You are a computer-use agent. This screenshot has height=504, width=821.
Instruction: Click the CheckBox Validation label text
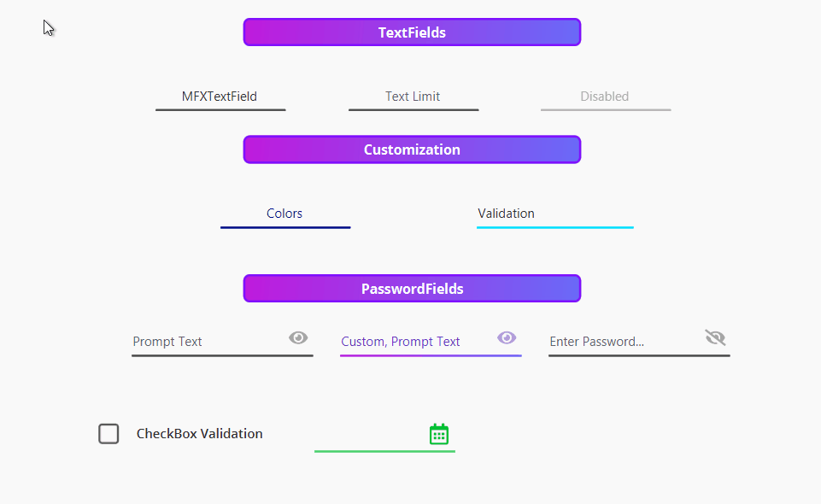[199, 434]
